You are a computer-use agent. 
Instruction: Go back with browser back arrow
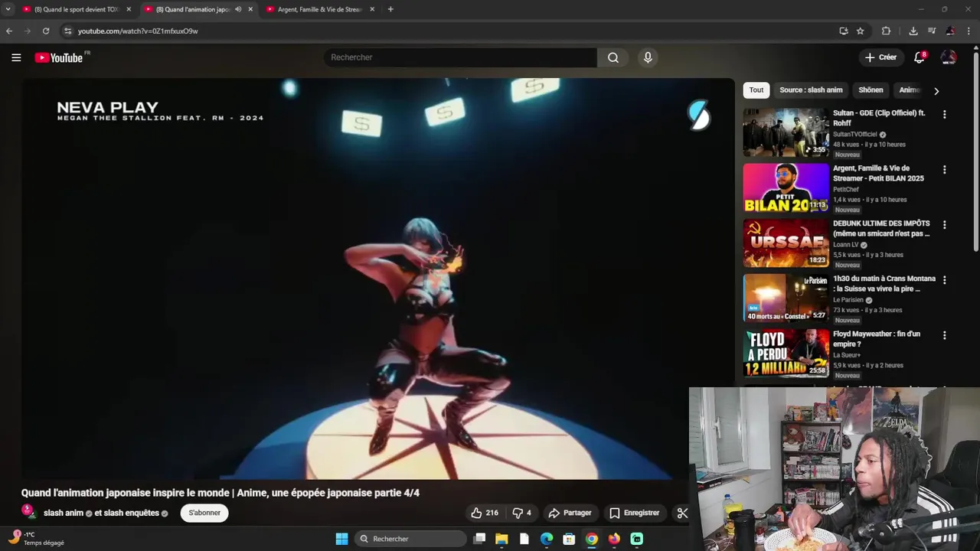pos(9,31)
